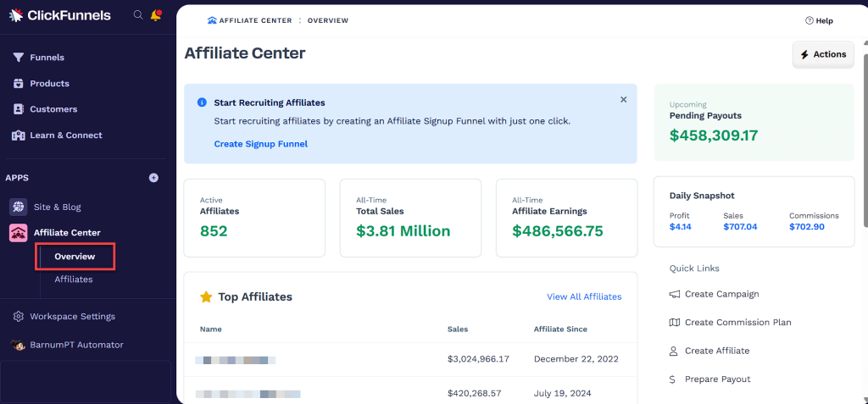Click the breadcrumb Affiliate Center icon
Image resolution: width=868 pixels, height=404 pixels.
212,20
